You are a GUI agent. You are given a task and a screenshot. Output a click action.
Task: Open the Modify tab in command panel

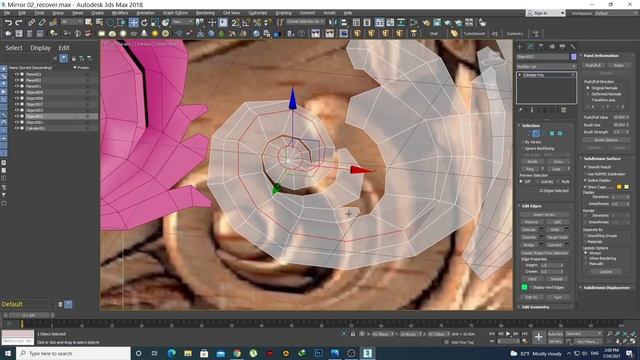[x=530, y=47]
